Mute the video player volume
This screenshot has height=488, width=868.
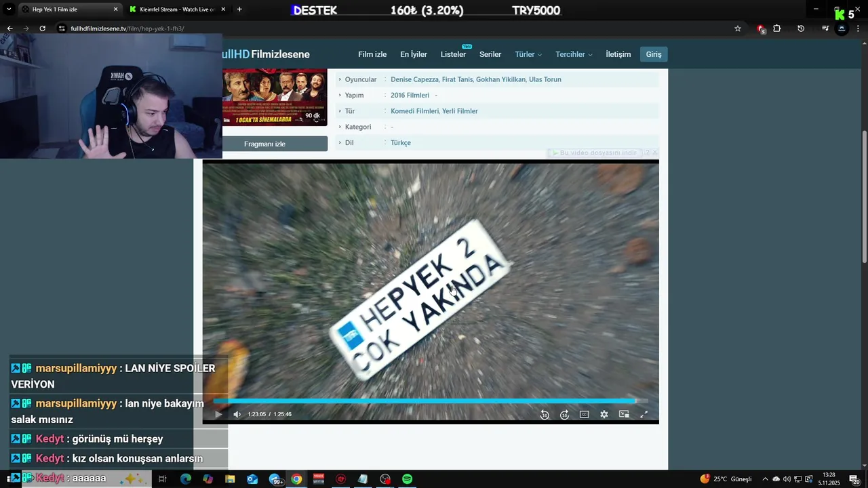pos(237,414)
